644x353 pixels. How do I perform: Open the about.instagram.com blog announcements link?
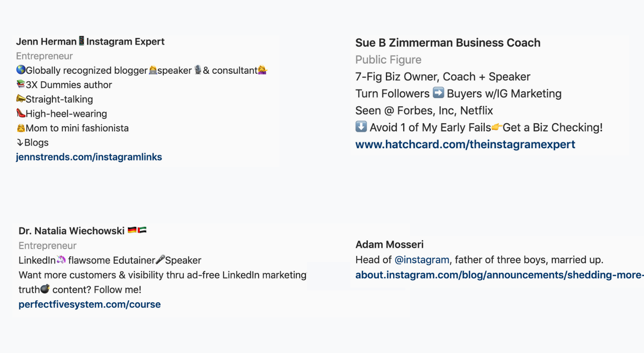click(x=500, y=275)
